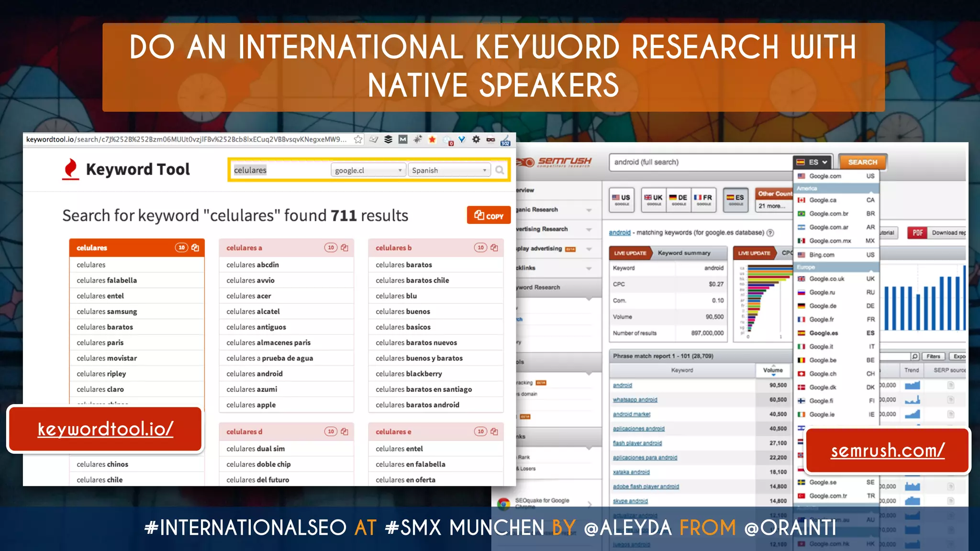Click the bookmark star in the address bar
Screen dimensions: 980x551
point(358,139)
